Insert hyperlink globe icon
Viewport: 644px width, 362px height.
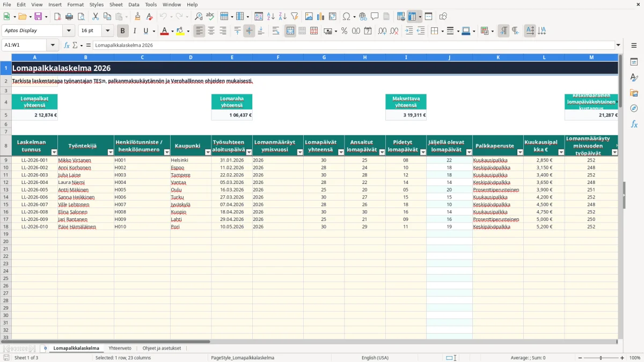tap(363, 17)
